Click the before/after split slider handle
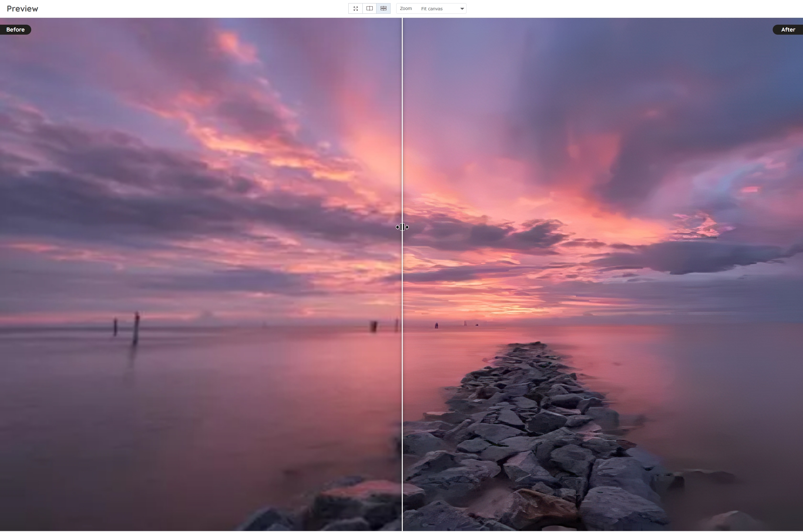The image size is (803, 532). click(x=402, y=227)
